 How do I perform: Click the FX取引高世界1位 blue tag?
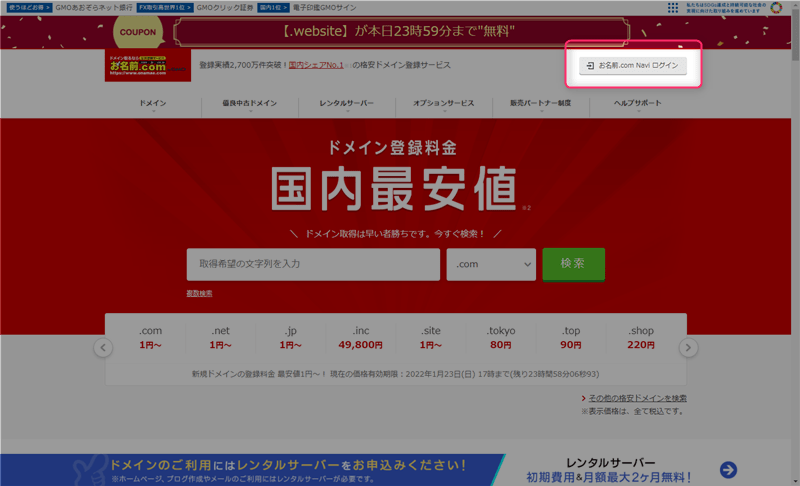pyautogui.click(x=165, y=8)
